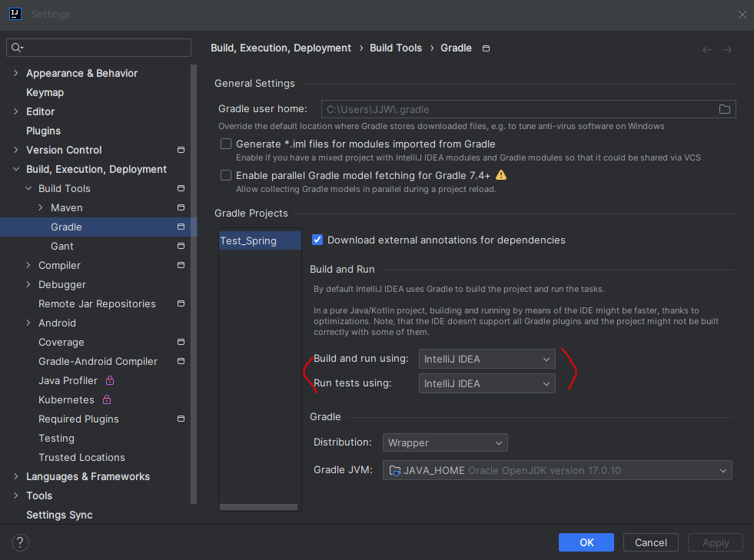Collapse the Build Tools node
This screenshot has width=754, height=560.
tap(28, 188)
